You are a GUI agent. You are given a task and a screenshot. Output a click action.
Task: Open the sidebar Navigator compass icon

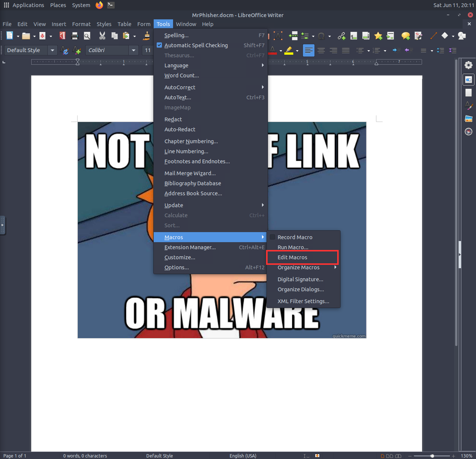(x=469, y=132)
